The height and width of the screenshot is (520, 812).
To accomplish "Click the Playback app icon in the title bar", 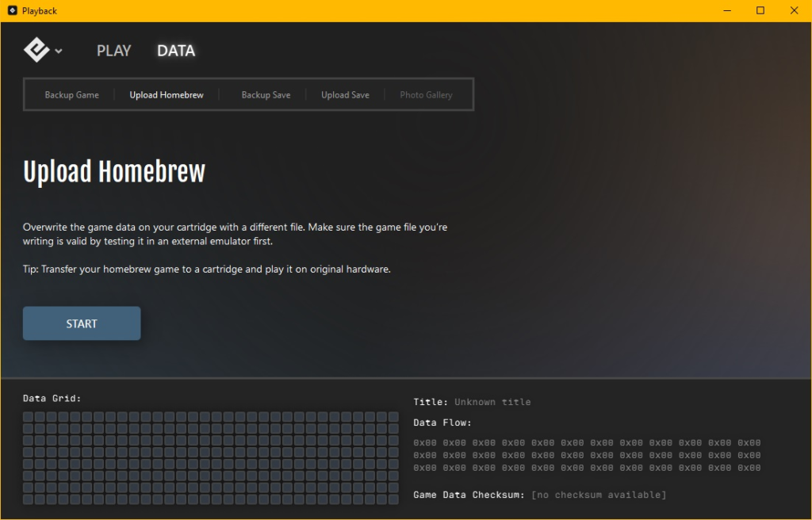I will pyautogui.click(x=12, y=10).
